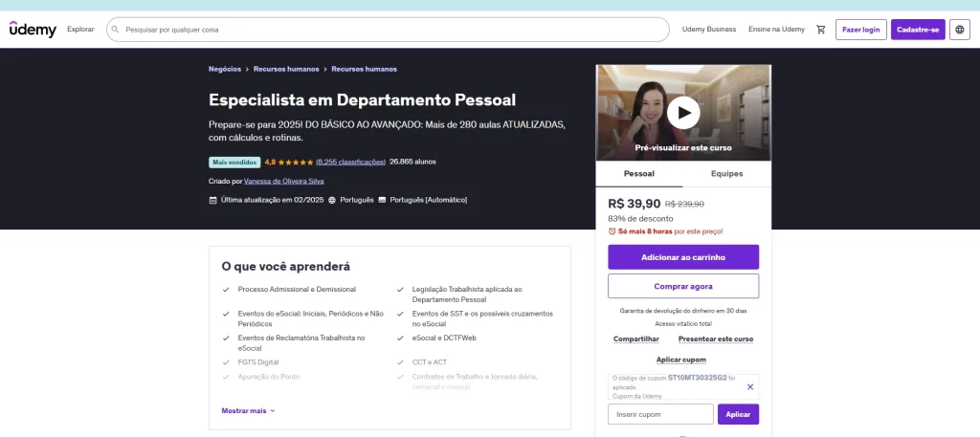Click the course preview thumbnail image
The height and width of the screenshot is (437, 980).
[683, 113]
